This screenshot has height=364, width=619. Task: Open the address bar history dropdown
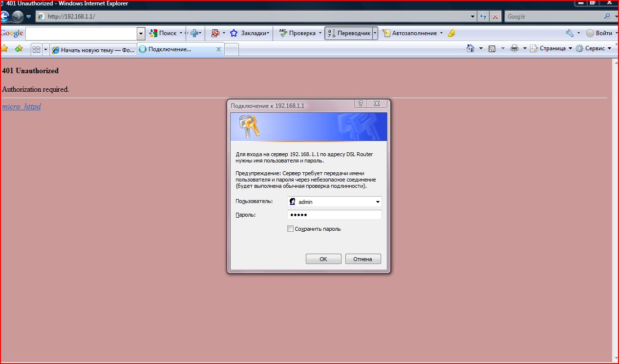tap(472, 16)
